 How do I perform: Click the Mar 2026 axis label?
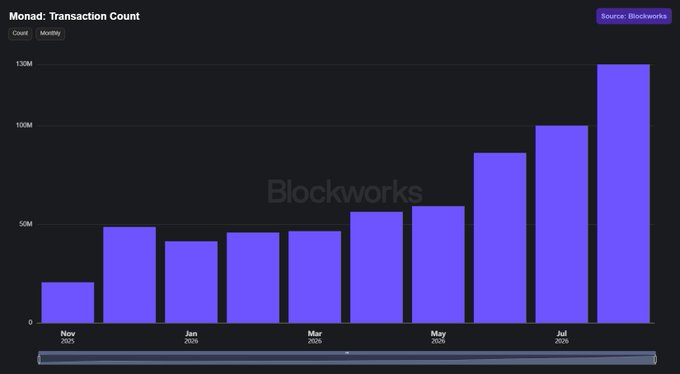315,337
